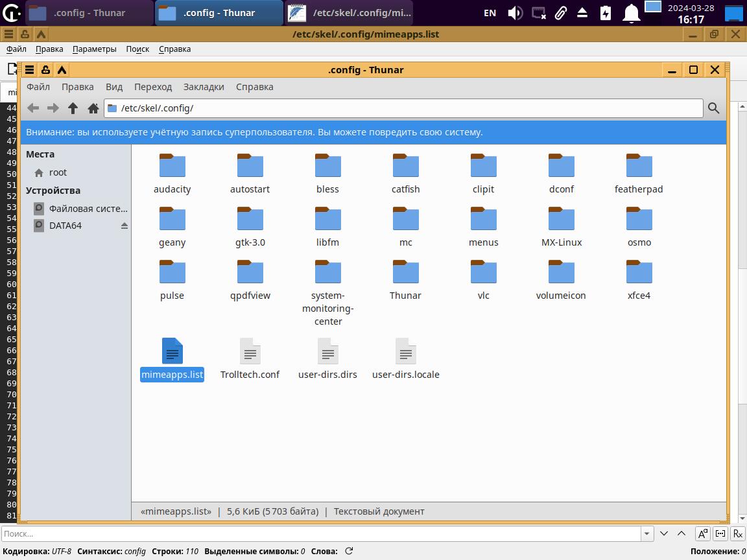
Task: Select the Trolltech.conf file
Action: point(250,360)
